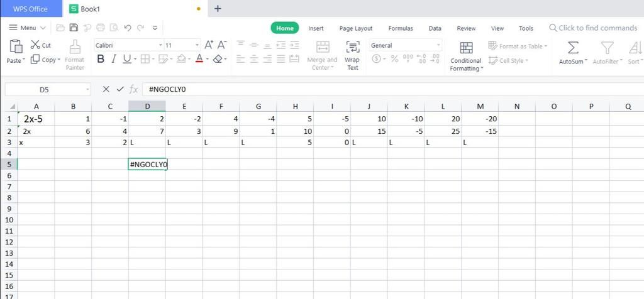Increase decimal places

pyautogui.click(x=421, y=59)
